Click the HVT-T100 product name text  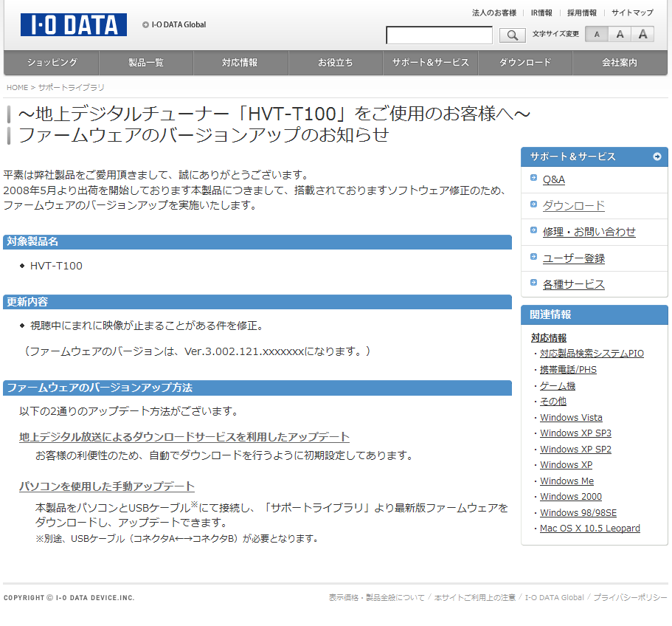56,266
